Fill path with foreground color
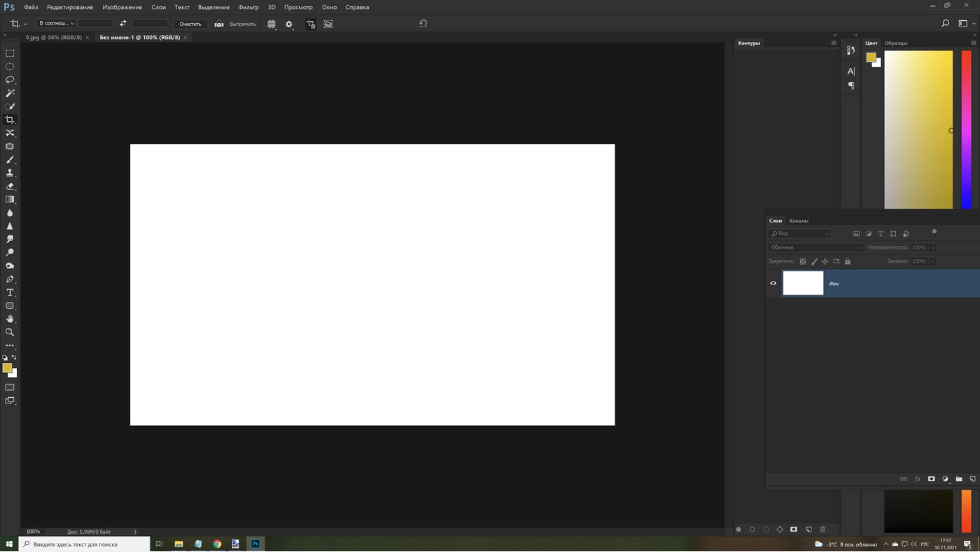 [x=738, y=530]
